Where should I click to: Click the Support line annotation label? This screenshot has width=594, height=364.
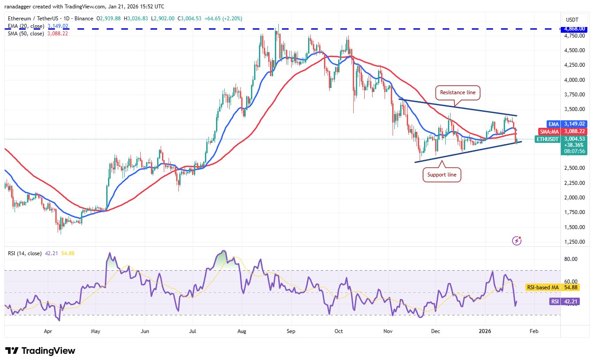point(442,175)
